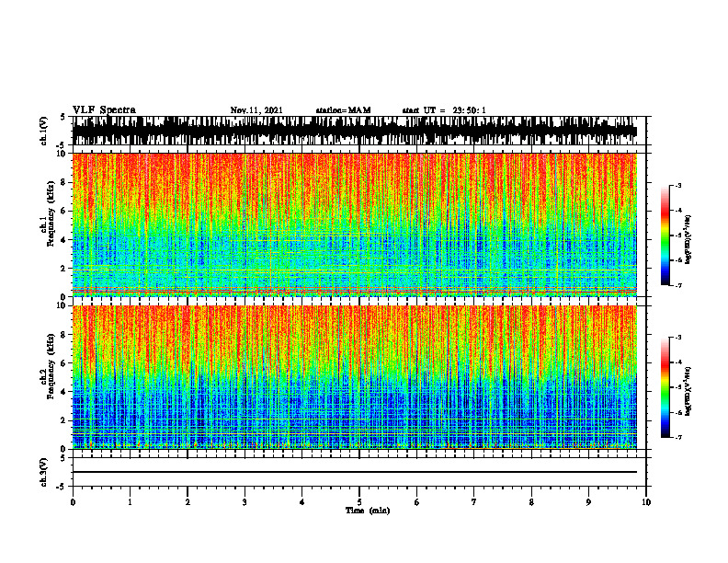Image resolution: width=728 pixels, height=563 pixels.
Task: Click the "-5" volt tick of ch.1 waveform
Action: pyautogui.click(x=62, y=144)
